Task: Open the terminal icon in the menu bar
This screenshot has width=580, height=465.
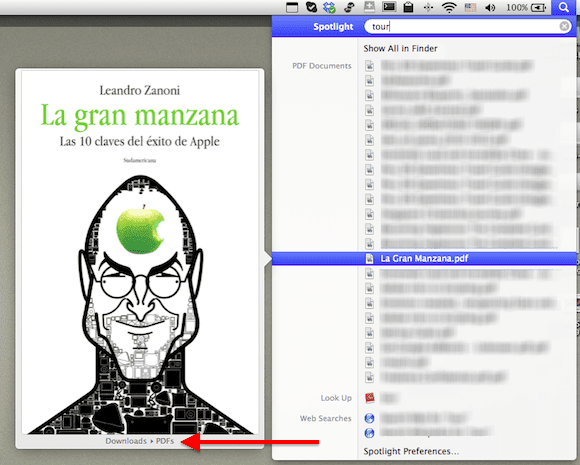Action: click(x=389, y=7)
